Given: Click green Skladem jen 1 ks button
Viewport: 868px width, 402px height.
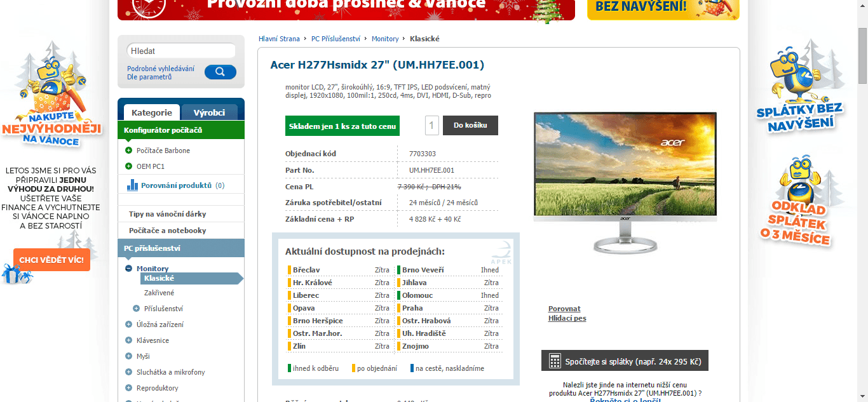Looking at the screenshot, I should [x=342, y=126].
